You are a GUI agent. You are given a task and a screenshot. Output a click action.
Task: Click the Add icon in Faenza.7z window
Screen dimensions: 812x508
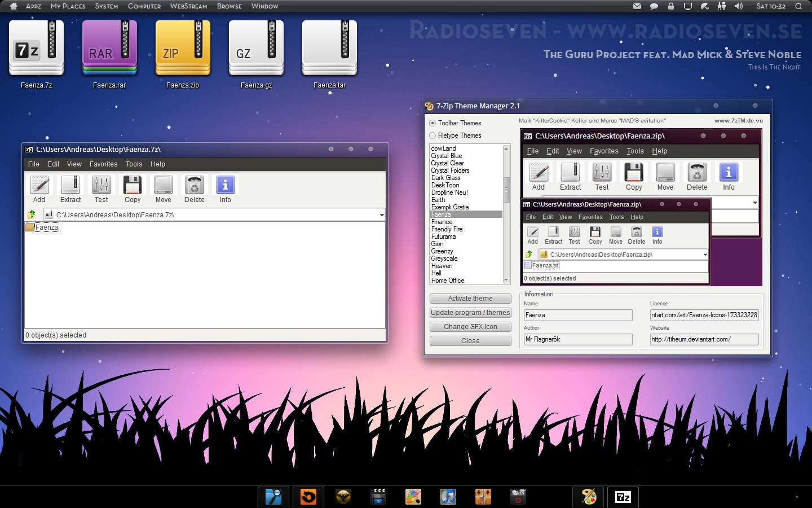coord(39,185)
